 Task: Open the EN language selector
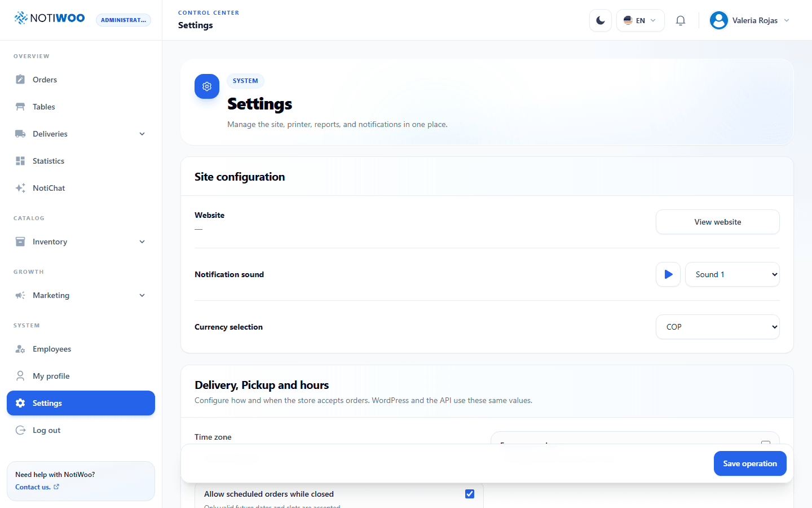point(641,20)
